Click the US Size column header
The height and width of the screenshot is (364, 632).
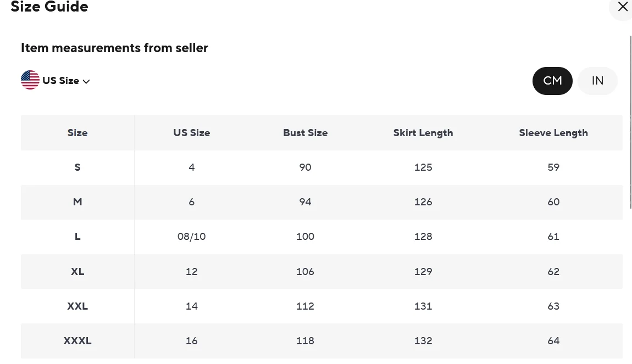point(191,133)
